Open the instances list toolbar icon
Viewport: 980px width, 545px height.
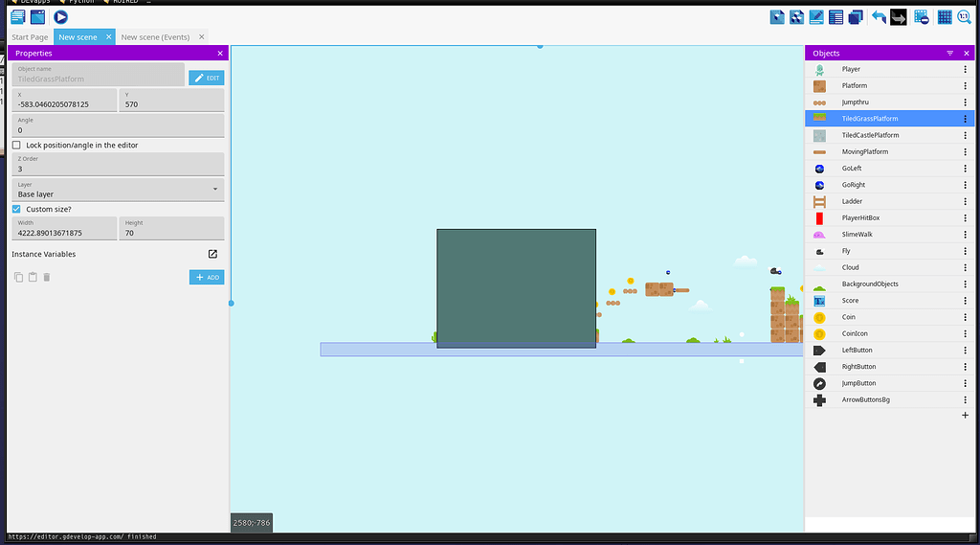tap(835, 17)
